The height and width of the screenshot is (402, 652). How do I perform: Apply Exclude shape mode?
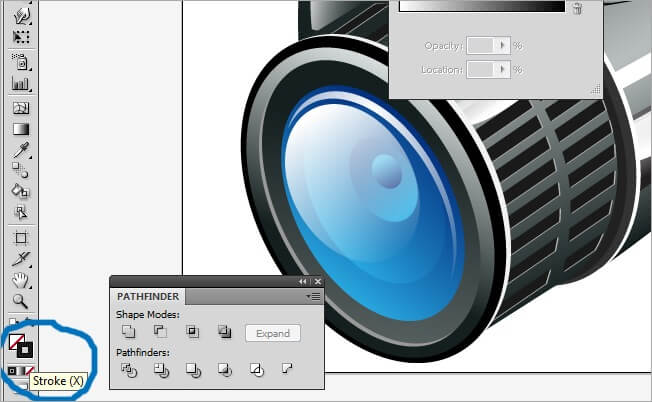224,333
